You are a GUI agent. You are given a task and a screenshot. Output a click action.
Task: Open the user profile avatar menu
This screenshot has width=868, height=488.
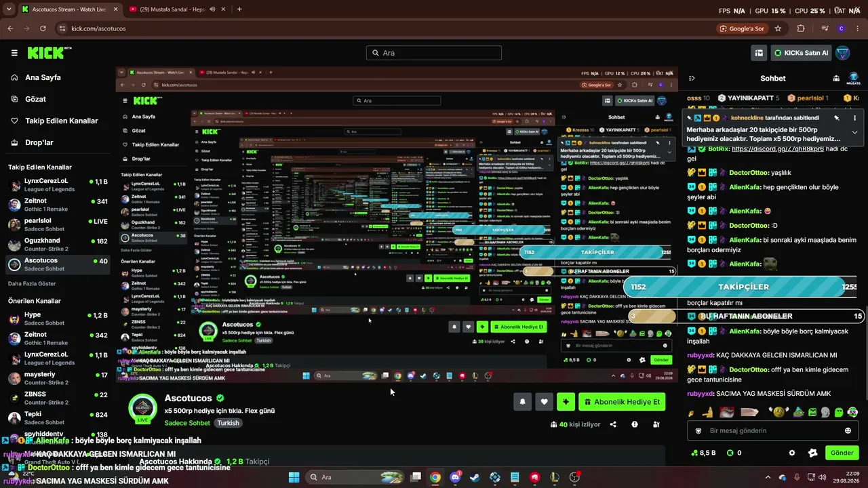[x=843, y=53]
